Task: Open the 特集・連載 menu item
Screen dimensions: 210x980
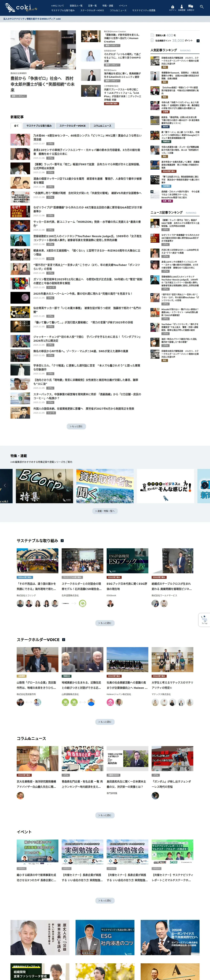Action: 108,6
